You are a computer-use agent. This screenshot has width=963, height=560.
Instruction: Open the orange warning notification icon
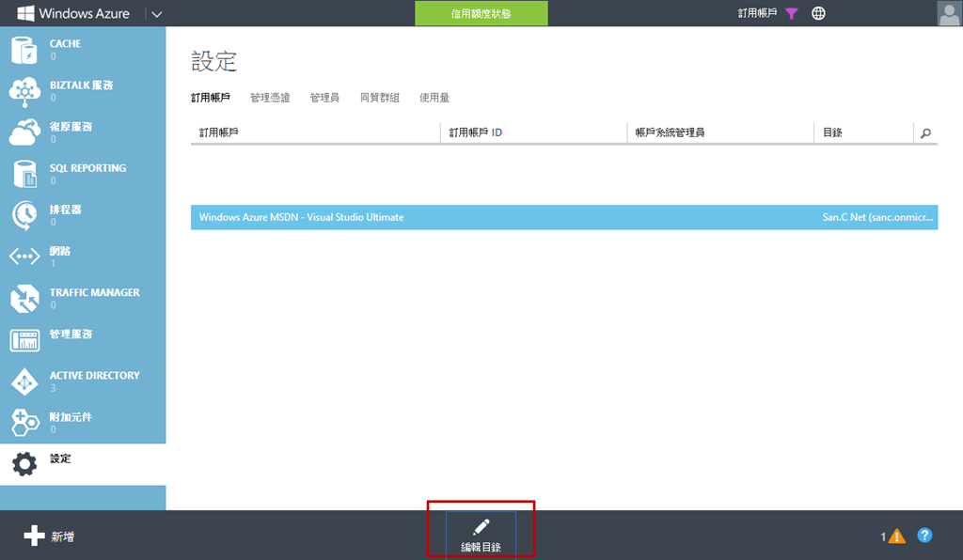[896, 537]
